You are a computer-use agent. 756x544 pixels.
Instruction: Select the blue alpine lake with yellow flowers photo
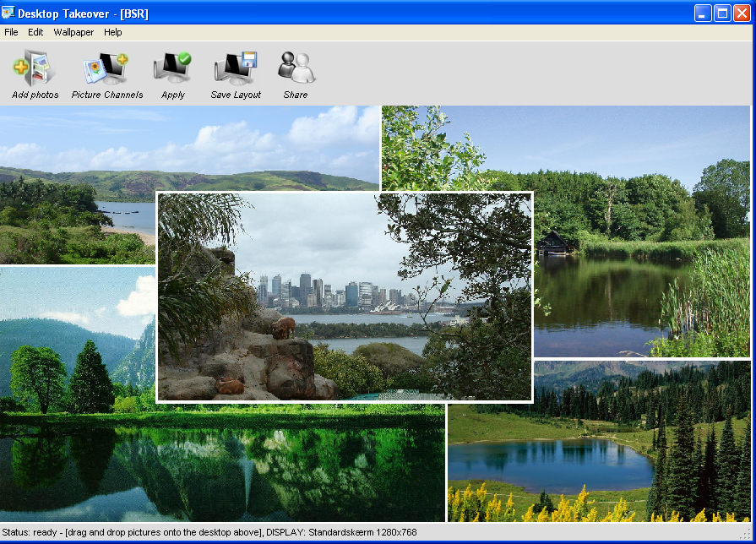pyautogui.click(x=598, y=456)
